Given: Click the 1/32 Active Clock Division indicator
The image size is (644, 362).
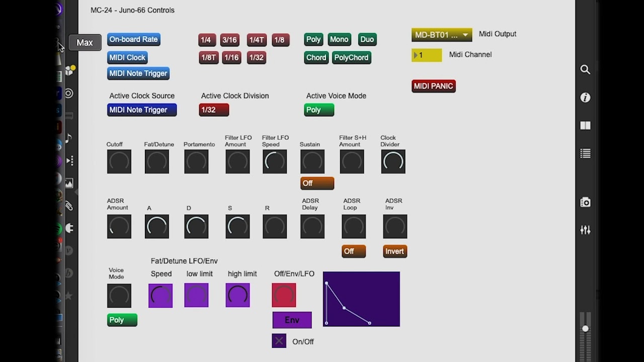Looking at the screenshot, I should click(x=214, y=110).
